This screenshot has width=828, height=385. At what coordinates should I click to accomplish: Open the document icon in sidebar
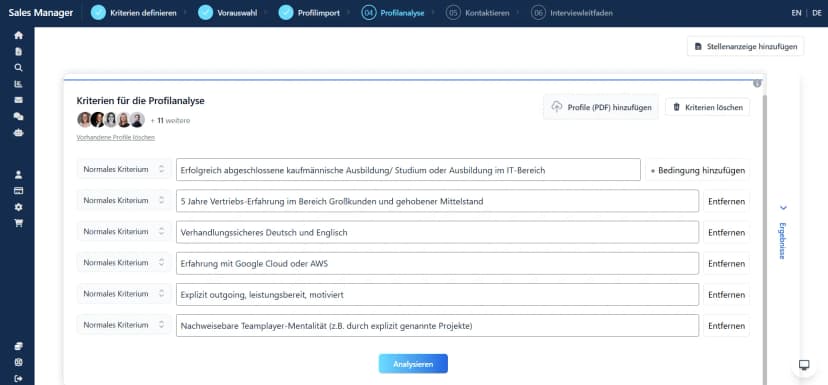18,52
